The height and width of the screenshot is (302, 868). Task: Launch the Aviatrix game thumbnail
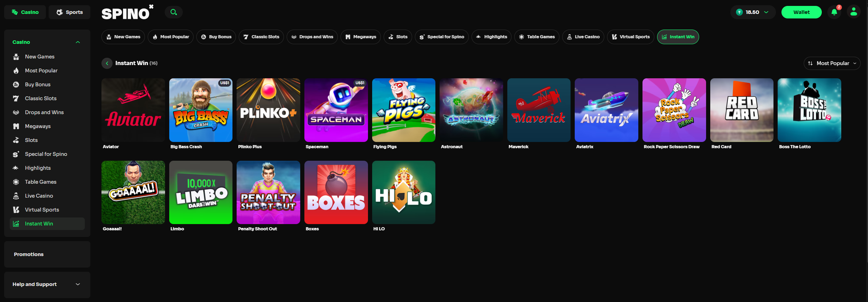pos(606,110)
